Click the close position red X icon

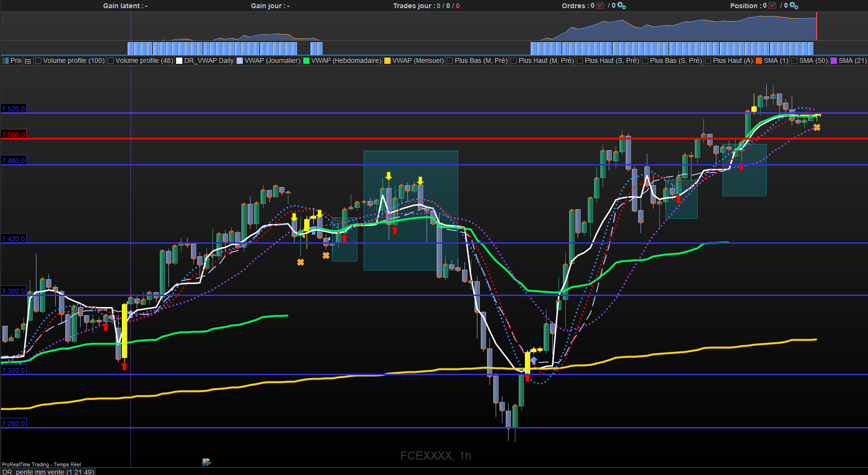772,5
